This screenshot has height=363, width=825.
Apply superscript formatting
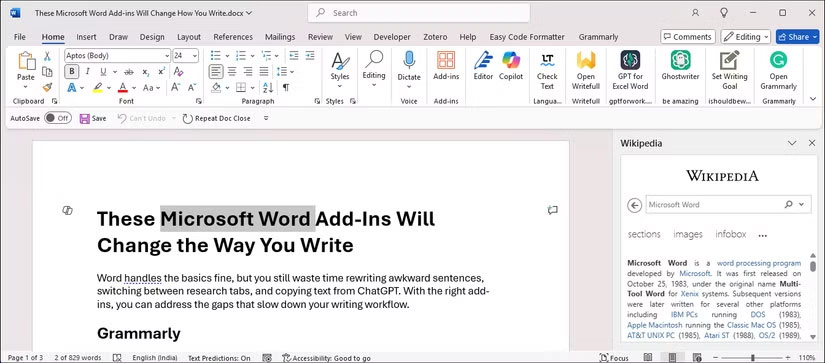(x=161, y=72)
